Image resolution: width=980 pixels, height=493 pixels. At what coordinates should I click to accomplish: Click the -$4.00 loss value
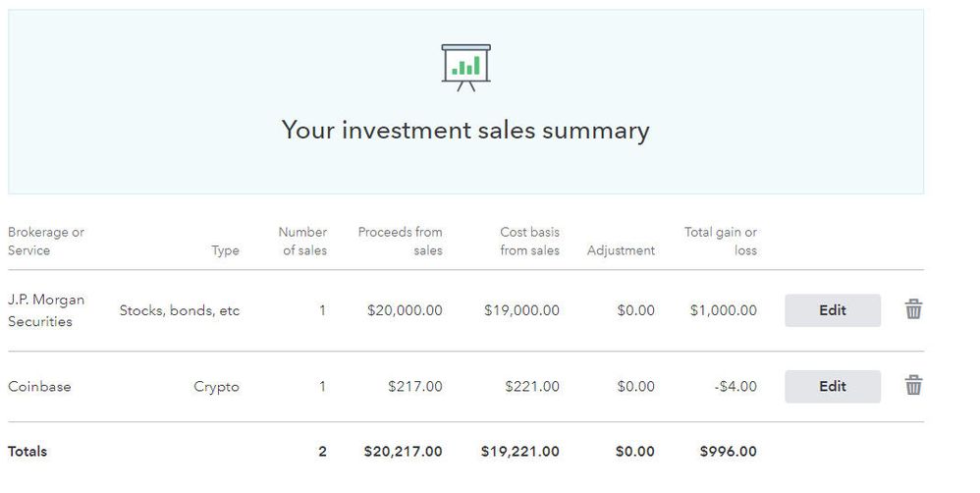tap(735, 387)
